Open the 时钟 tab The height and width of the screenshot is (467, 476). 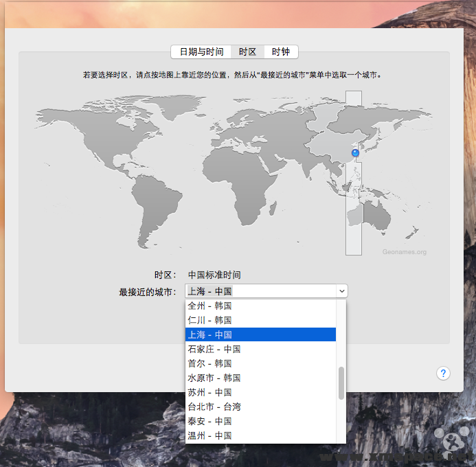point(281,52)
